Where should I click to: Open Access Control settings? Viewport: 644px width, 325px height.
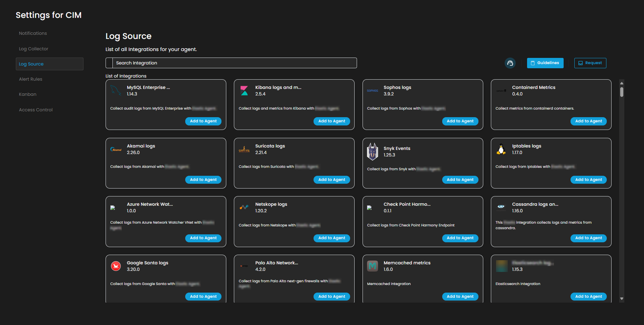(x=36, y=110)
